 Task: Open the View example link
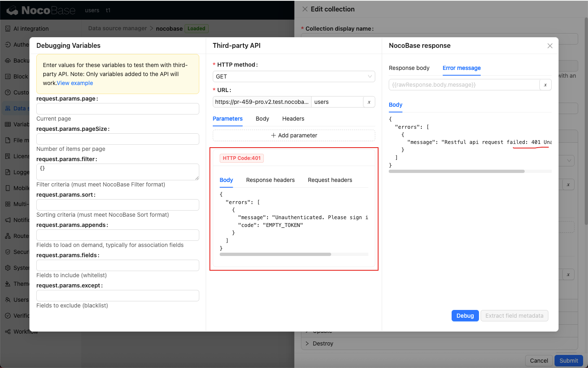pos(75,83)
